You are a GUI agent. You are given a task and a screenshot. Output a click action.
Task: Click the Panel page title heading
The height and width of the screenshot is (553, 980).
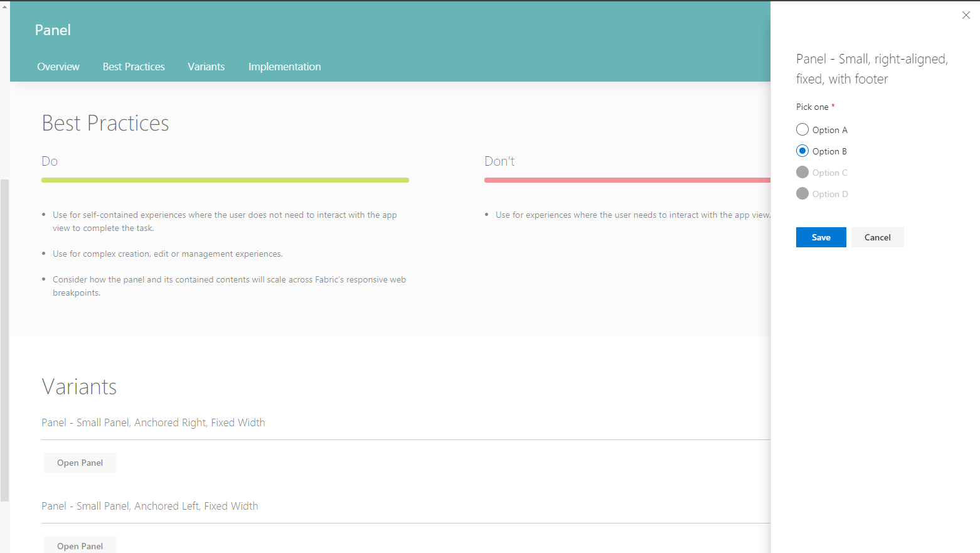(52, 30)
